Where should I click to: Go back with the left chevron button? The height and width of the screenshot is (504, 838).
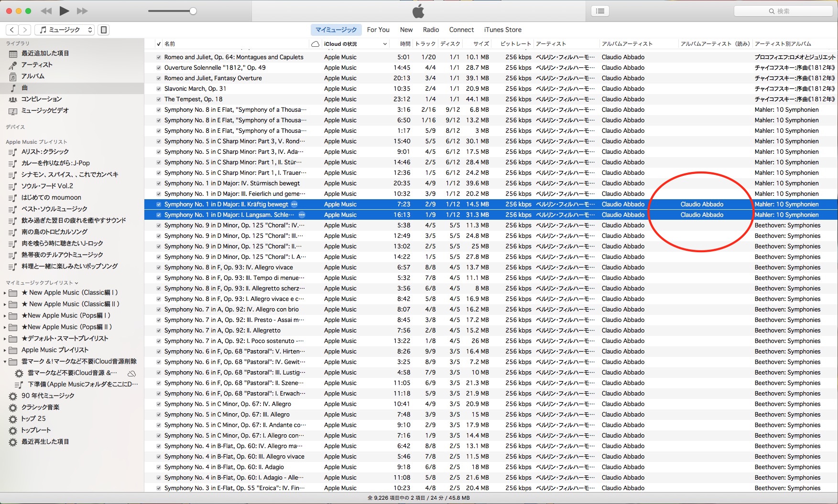(12, 30)
